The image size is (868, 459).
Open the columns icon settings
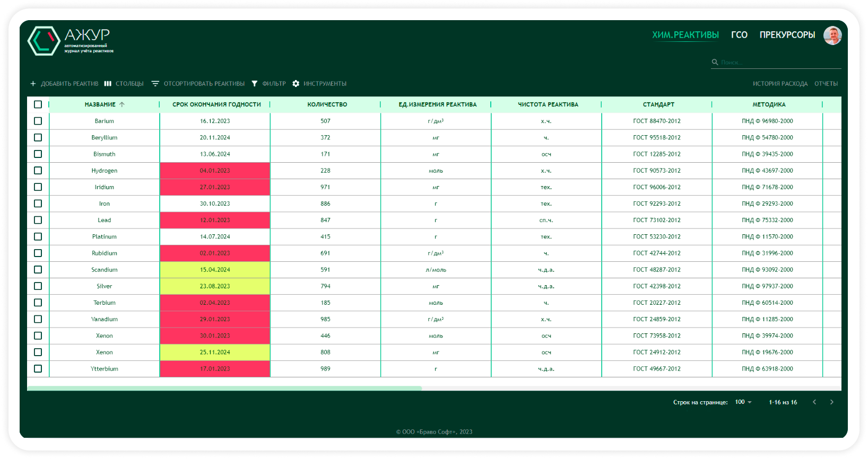point(108,84)
